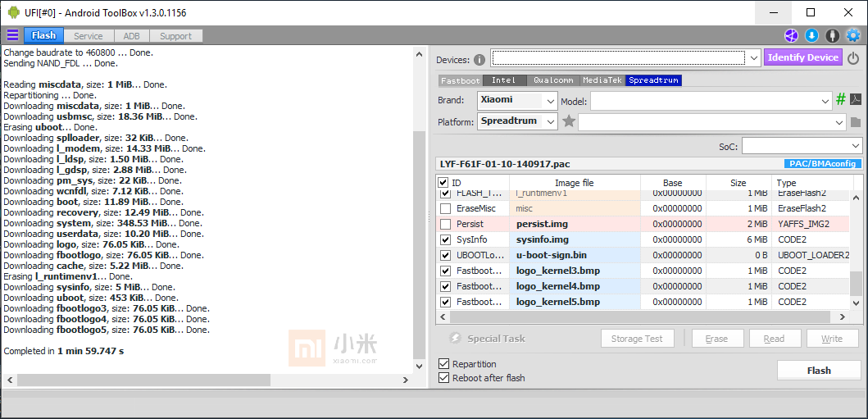This screenshot has height=419, width=868.
Task: Select the Fastboot mode tab
Action: tap(461, 80)
